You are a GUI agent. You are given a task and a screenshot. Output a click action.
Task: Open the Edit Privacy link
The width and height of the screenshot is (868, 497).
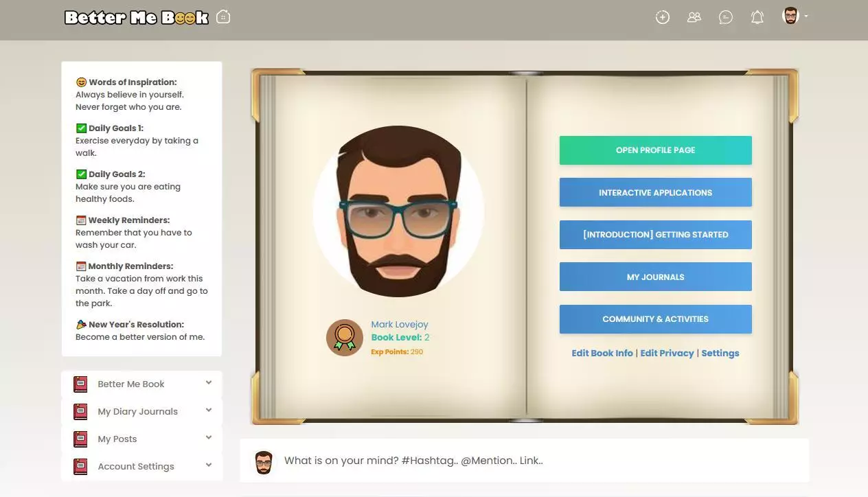(667, 353)
